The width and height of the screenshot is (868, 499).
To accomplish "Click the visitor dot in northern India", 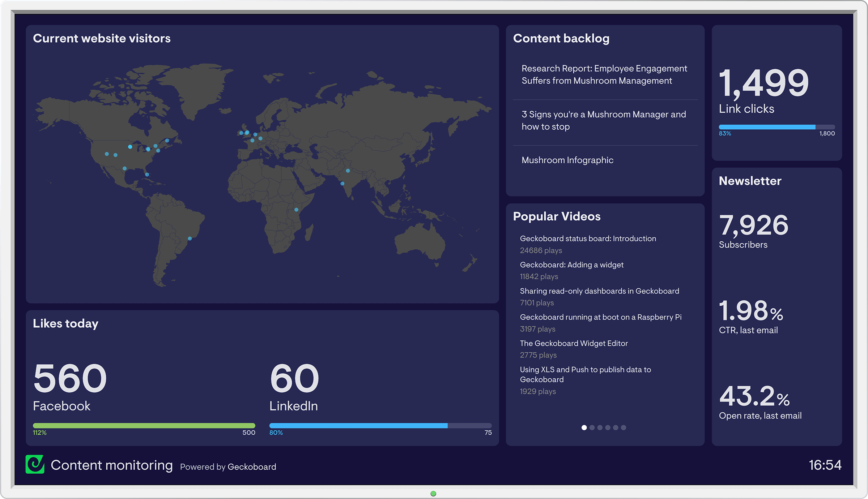I will (x=348, y=171).
